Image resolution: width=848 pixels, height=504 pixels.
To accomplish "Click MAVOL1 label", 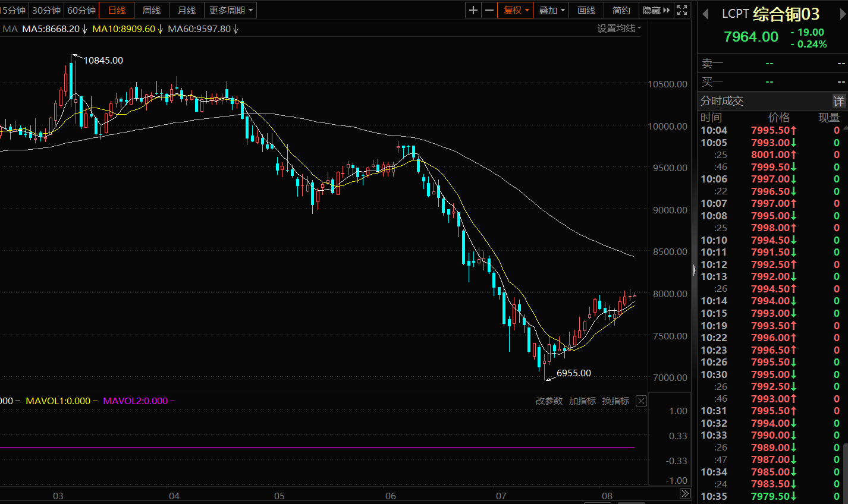I will [61, 401].
